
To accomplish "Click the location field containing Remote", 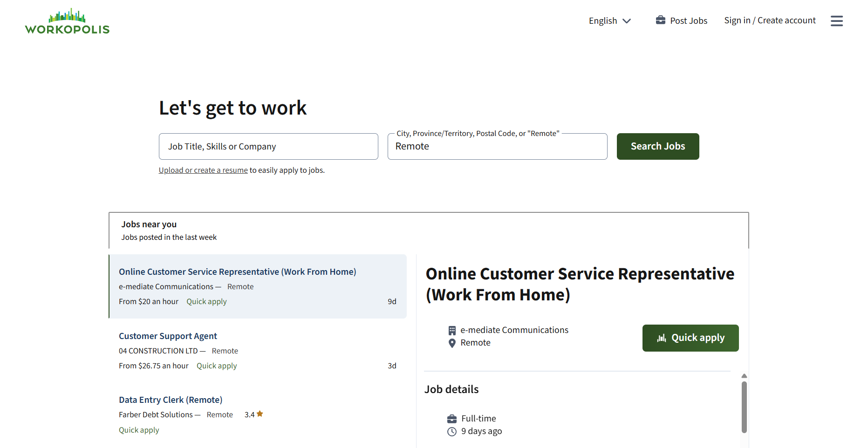I will tap(497, 146).
